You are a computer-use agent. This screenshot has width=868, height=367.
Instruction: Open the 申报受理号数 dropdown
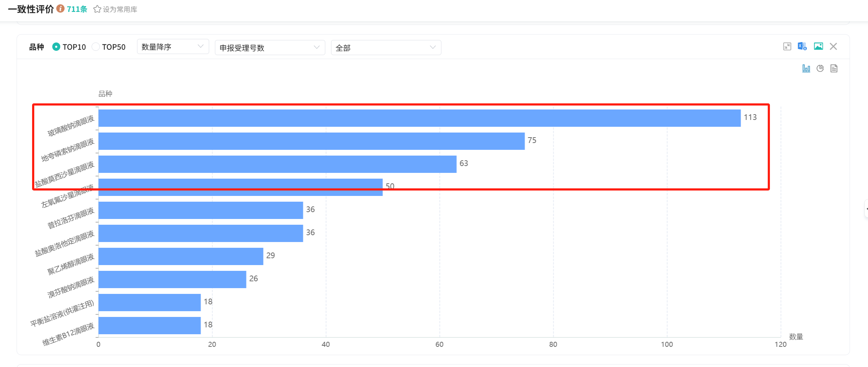pyautogui.click(x=270, y=48)
